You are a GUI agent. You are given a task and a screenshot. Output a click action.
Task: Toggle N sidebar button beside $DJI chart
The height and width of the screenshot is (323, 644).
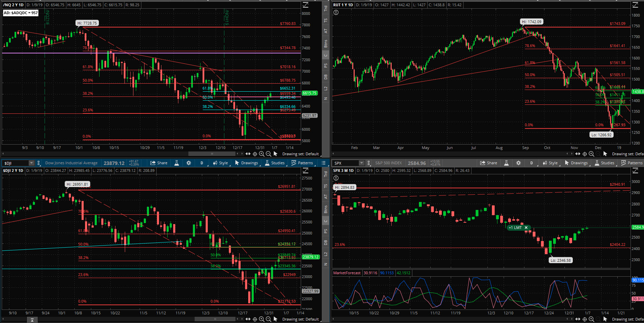pos(326,264)
